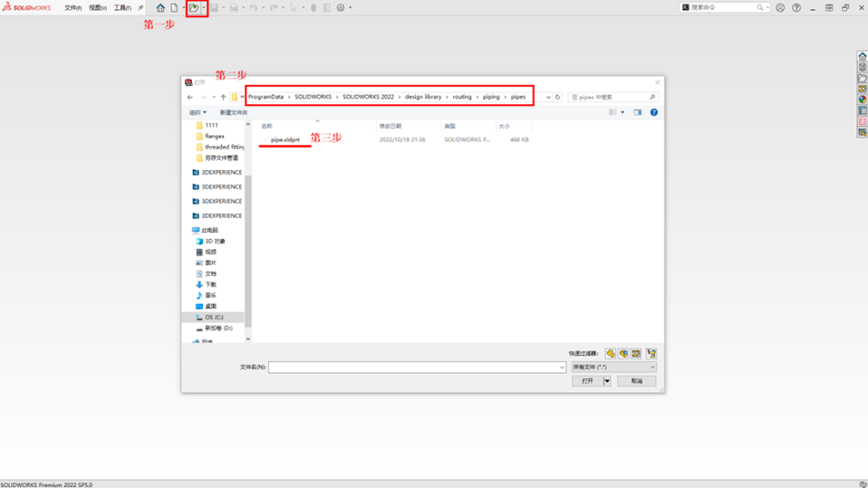Click design library in the address path
This screenshot has height=488, width=868.
tap(423, 97)
